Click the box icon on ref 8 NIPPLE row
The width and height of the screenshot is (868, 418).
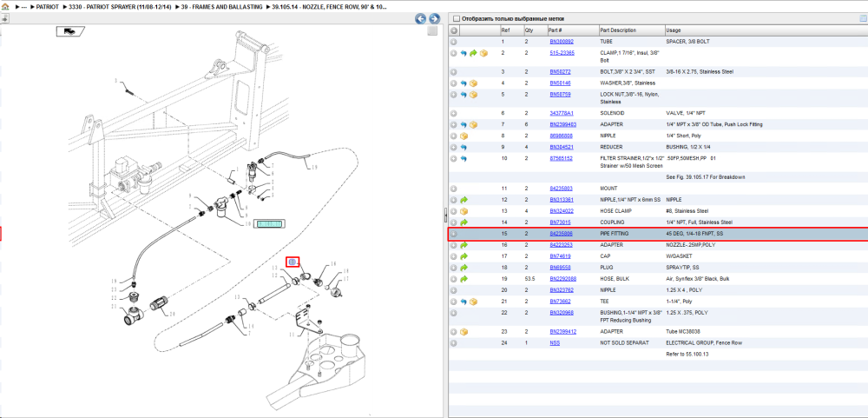point(464,136)
